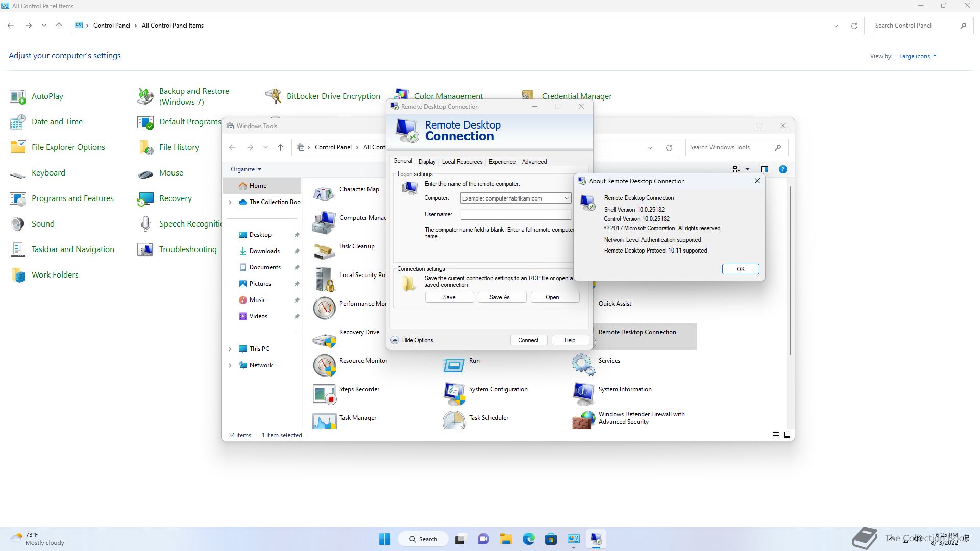Open Run icon in Windows Tools
The width and height of the screenshot is (980, 551).
pos(454,365)
